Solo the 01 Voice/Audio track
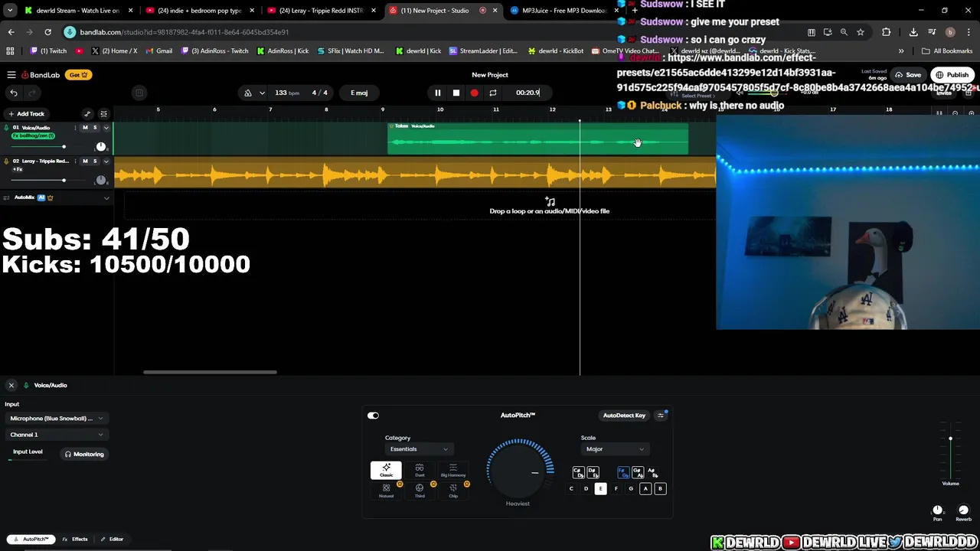 pos(95,128)
